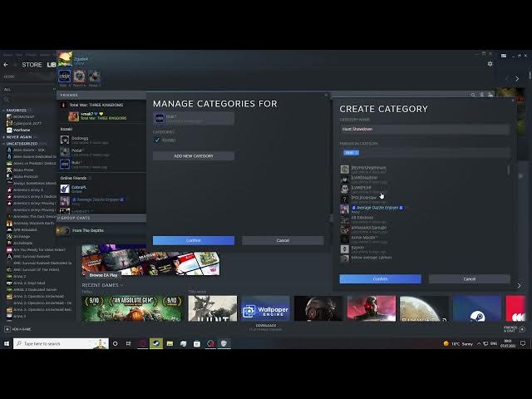Click the Steam logo game tile
This screenshot has height=399, width=532.
click(x=476, y=308)
